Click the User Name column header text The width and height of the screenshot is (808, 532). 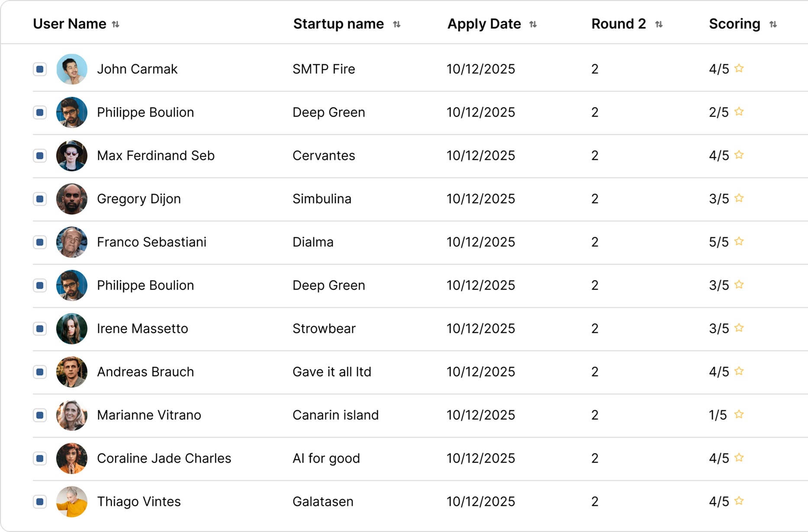click(70, 24)
